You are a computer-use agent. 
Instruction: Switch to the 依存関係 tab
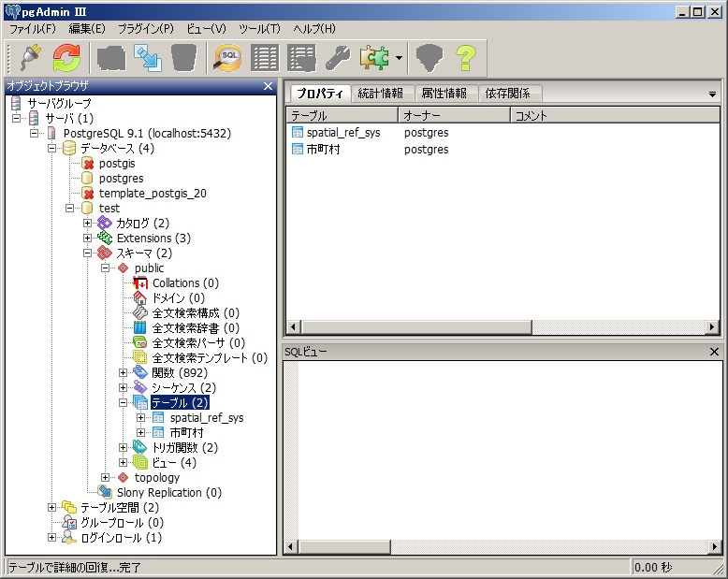coord(507,94)
